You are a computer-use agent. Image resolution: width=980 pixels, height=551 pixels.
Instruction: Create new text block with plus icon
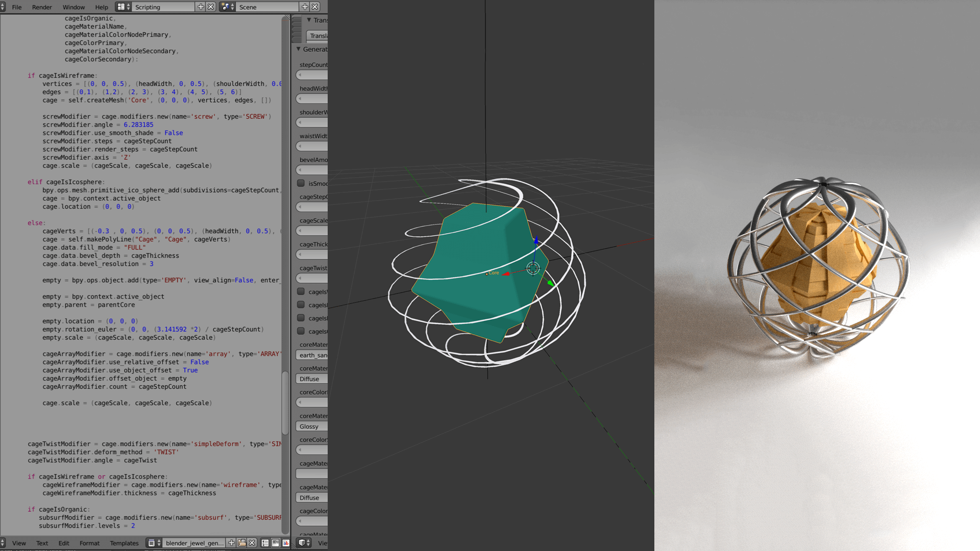(x=231, y=543)
